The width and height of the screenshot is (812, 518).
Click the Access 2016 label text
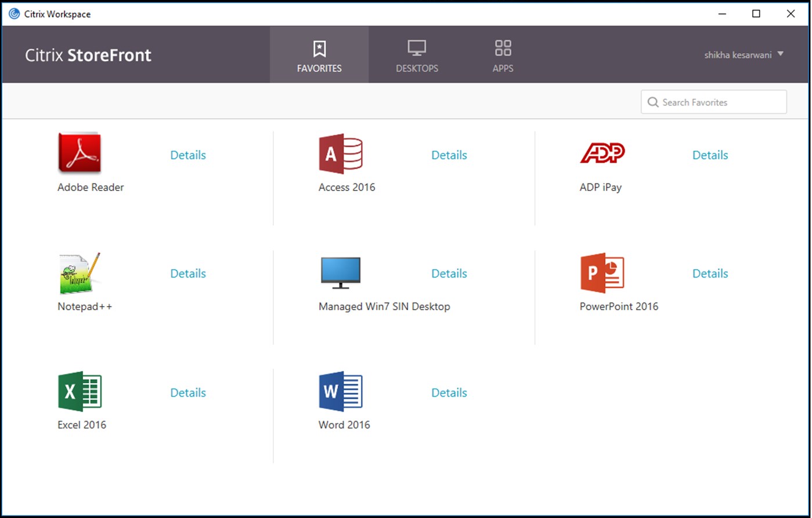point(347,187)
